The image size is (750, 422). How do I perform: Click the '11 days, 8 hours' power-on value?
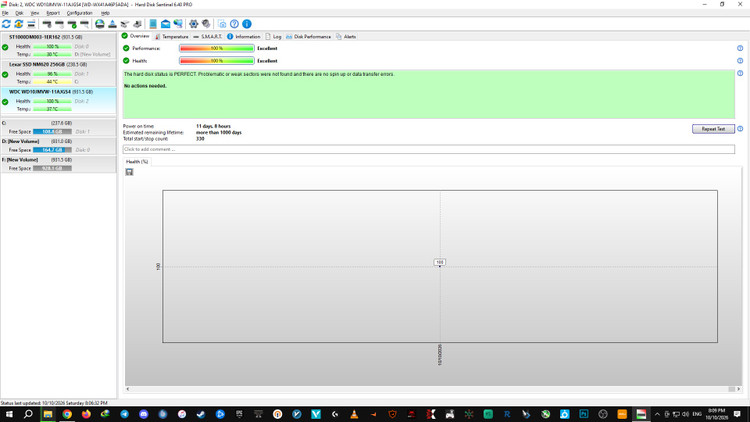pyautogui.click(x=213, y=126)
